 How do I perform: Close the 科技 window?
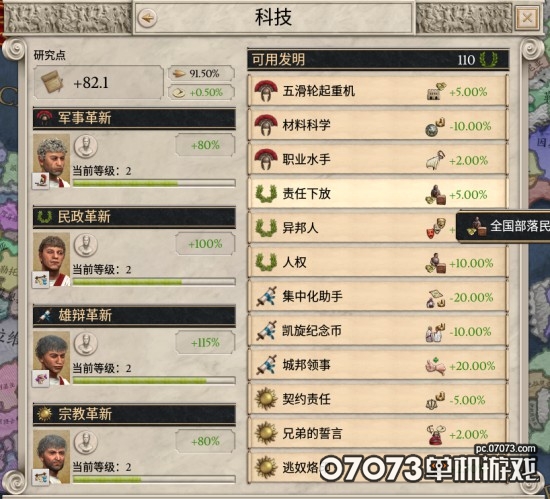527,18
